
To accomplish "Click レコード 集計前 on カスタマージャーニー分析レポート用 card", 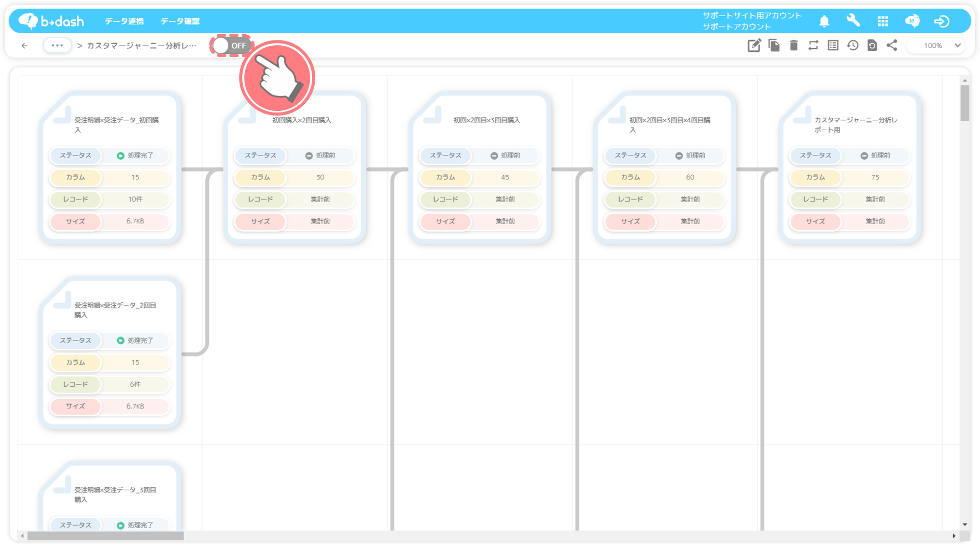I will click(875, 199).
